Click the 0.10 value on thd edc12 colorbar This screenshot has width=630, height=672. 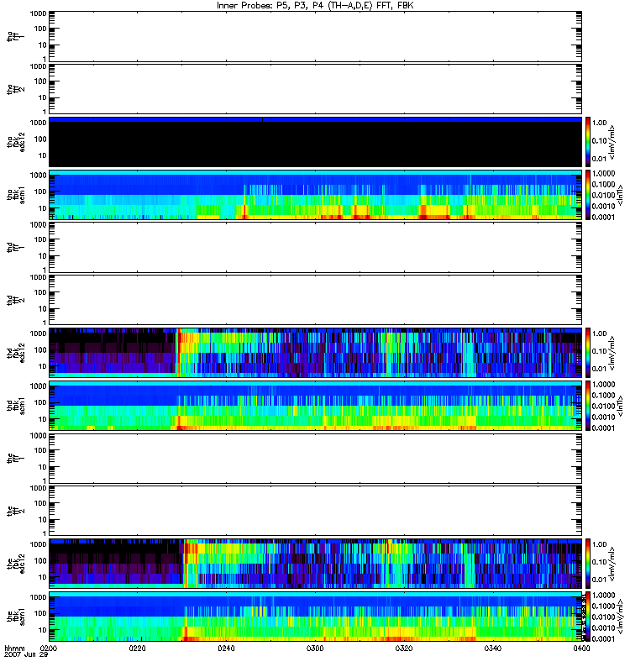pos(600,351)
